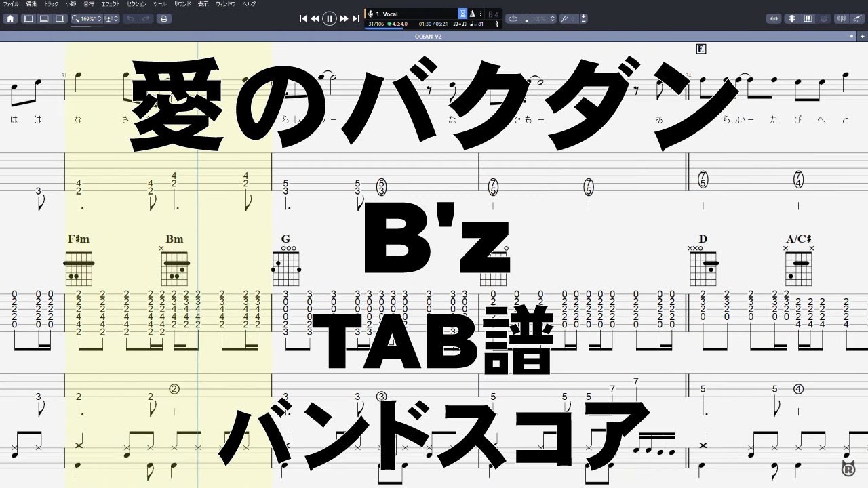Toggle the right inspector panel
The width and height of the screenshot is (868, 488).
click(60, 19)
